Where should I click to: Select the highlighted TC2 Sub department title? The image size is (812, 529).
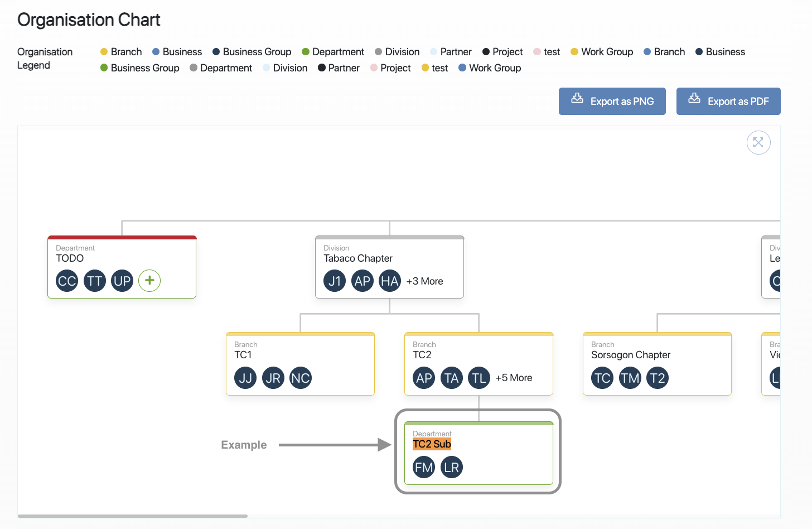(432, 444)
